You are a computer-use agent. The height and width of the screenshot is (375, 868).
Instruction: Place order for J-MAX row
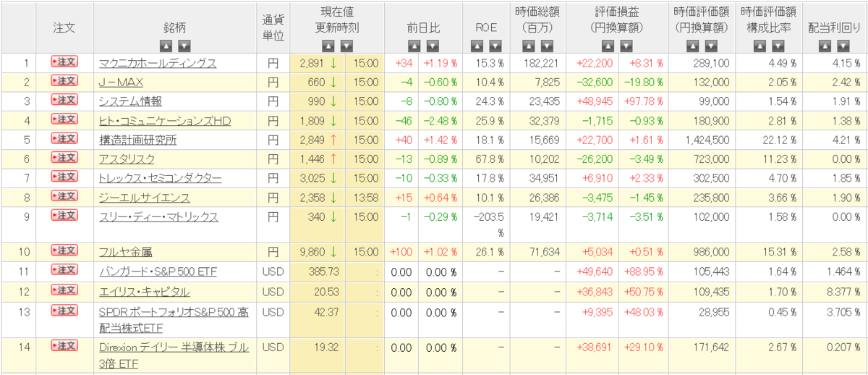[x=64, y=80]
